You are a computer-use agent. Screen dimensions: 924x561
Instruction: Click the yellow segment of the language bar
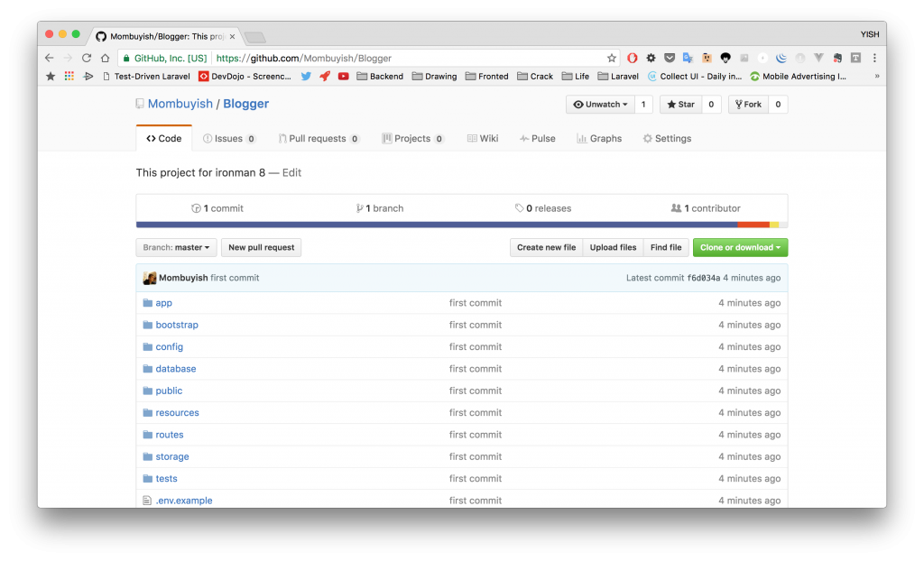point(774,225)
